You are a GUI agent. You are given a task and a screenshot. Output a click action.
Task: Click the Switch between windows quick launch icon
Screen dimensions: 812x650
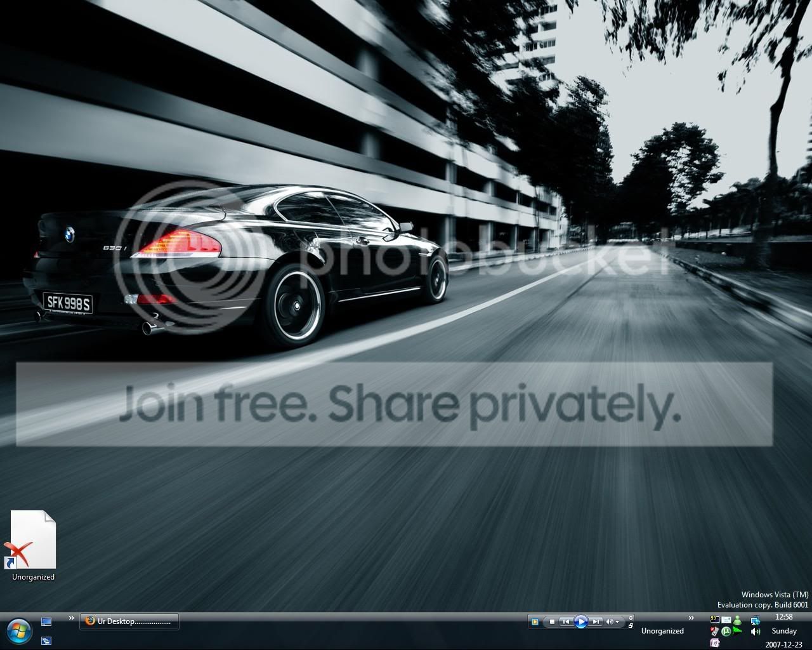click(46, 640)
